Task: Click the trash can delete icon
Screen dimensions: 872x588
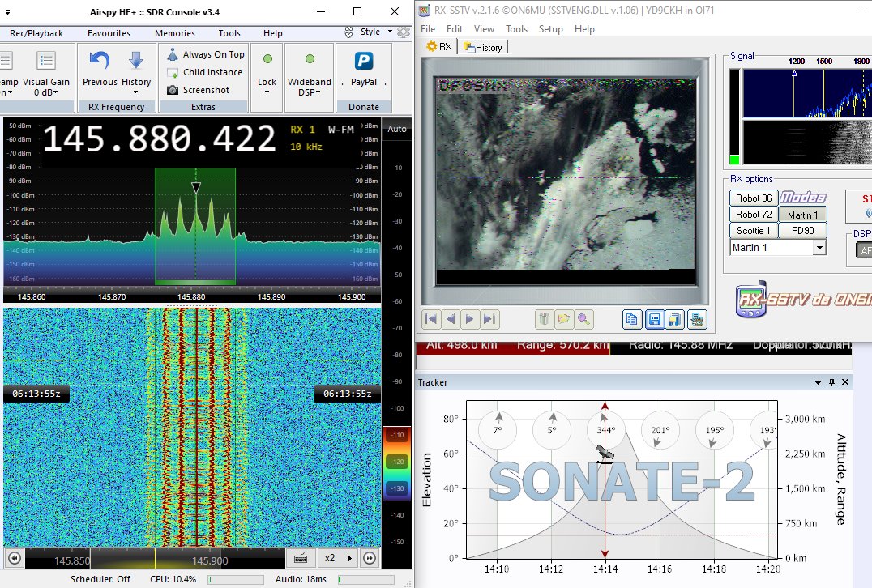Action: coord(545,319)
